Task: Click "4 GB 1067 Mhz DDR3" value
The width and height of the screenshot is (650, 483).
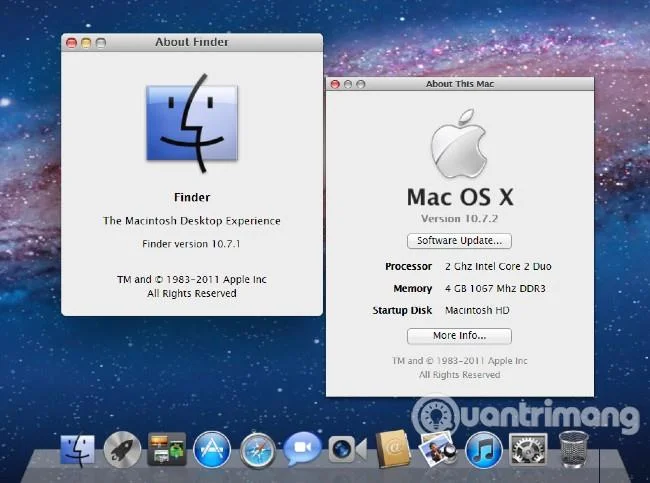Action: coord(495,289)
